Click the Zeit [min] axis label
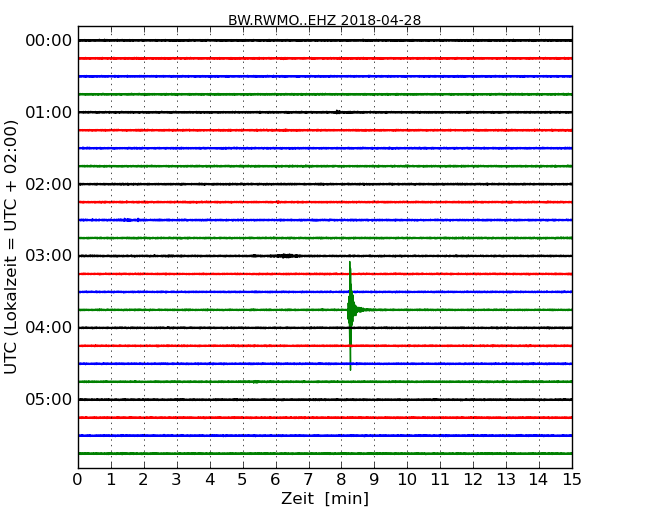The height and width of the screenshot is (520, 650). (x=325, y=498)
